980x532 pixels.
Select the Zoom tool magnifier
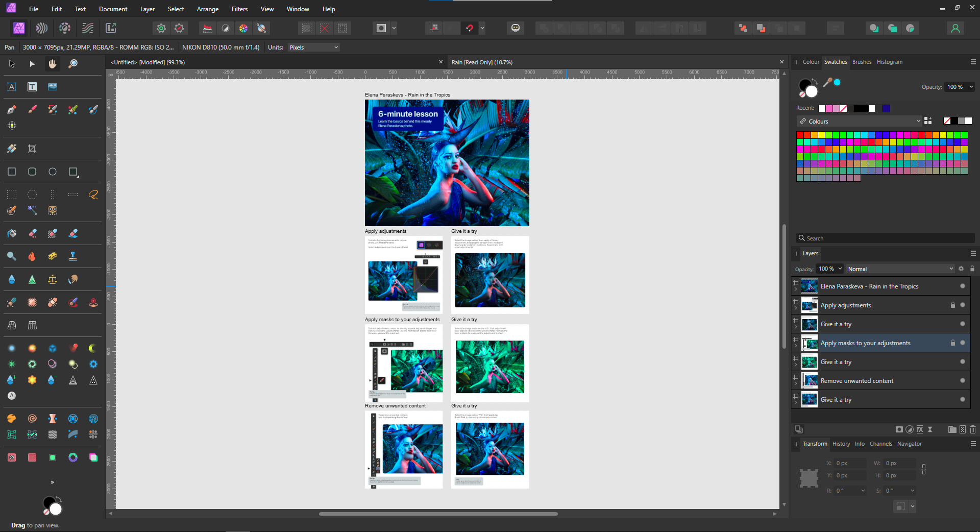[73, 64]
